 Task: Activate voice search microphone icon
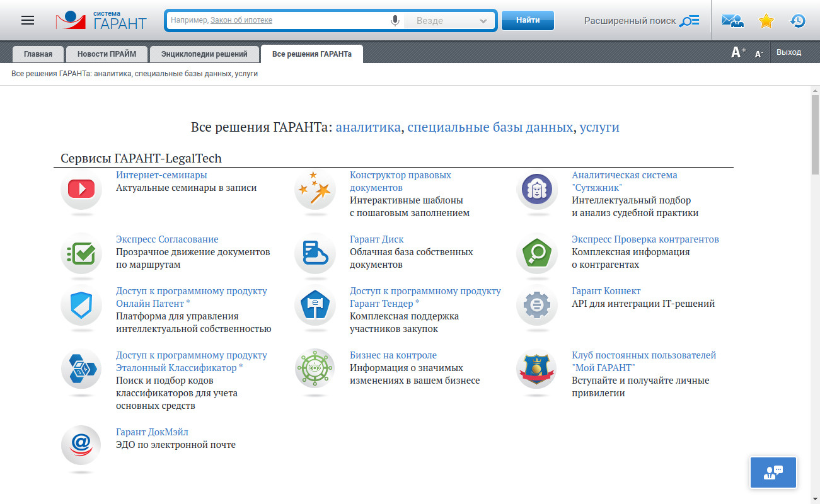click(395, 20)
